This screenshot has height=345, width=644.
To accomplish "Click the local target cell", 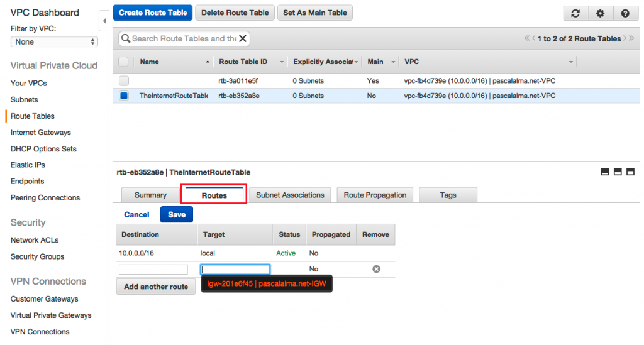I will (208, 253).
